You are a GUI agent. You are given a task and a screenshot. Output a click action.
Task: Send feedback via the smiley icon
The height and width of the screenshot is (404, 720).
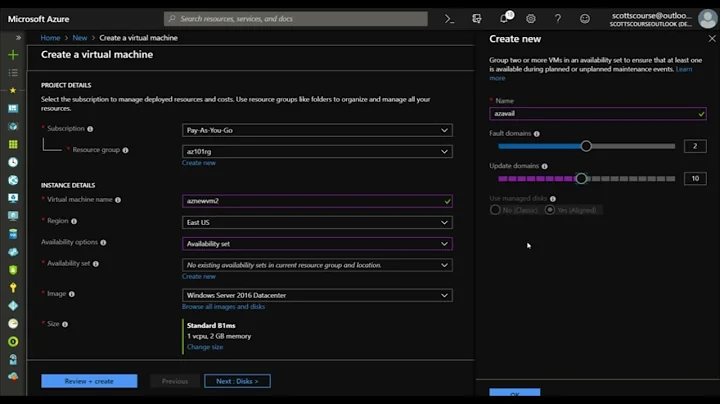tap(585, 19)
